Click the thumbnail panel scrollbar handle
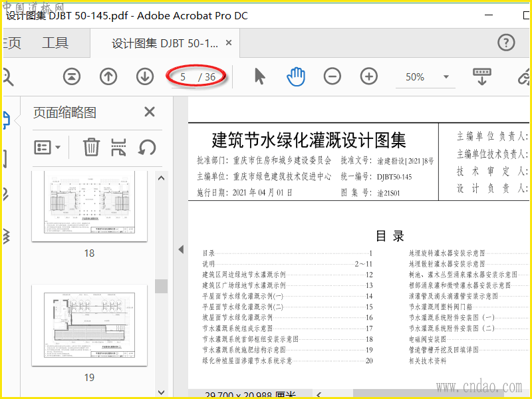 (161, 286)
